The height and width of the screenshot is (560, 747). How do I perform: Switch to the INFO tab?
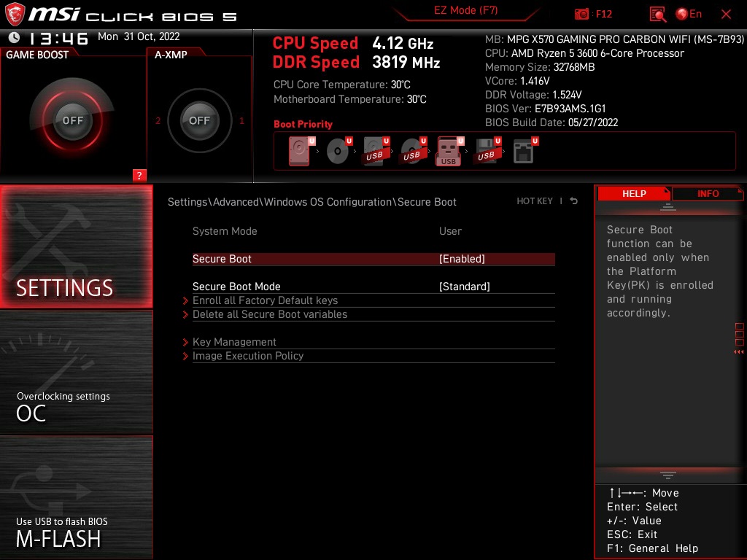(708, 193)
